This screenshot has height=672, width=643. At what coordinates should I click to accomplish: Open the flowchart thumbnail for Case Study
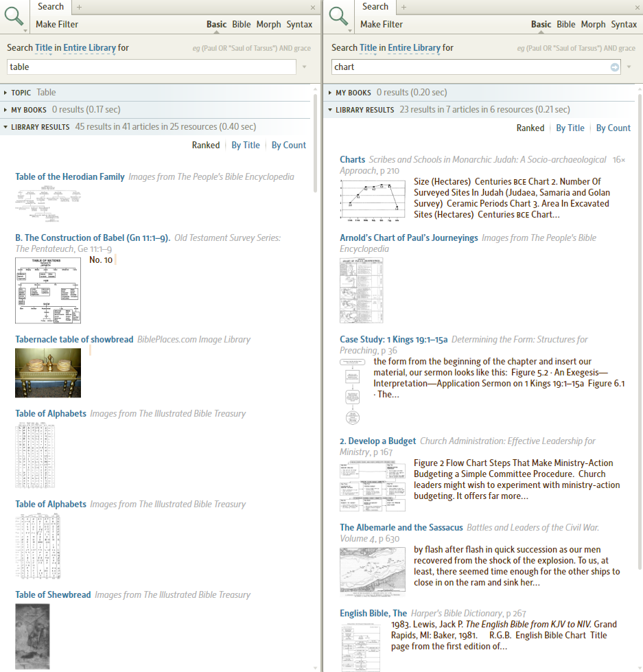click(x=353, y=392)
